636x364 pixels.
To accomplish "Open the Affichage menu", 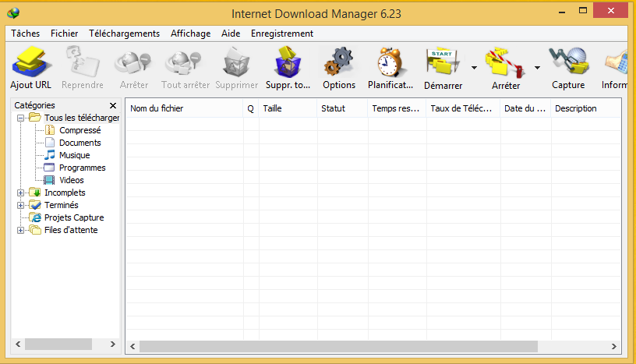I will click(190, 34).
